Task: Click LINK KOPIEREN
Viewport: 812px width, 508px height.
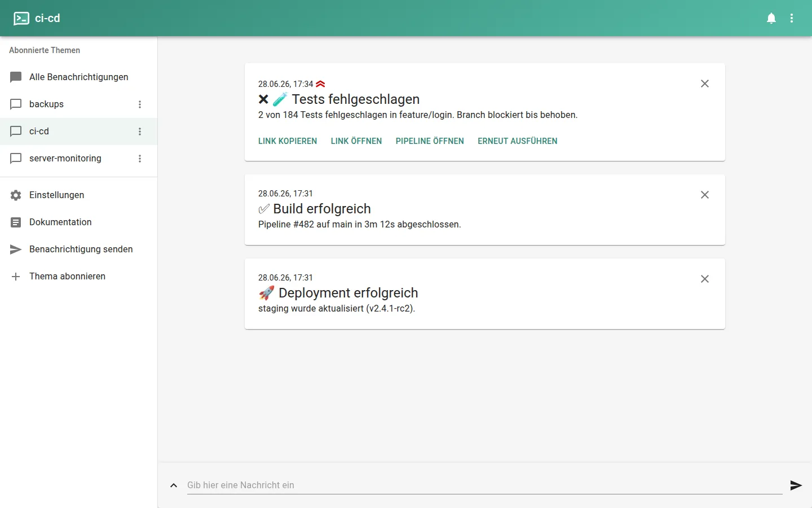Action: (x=288, y=141)
